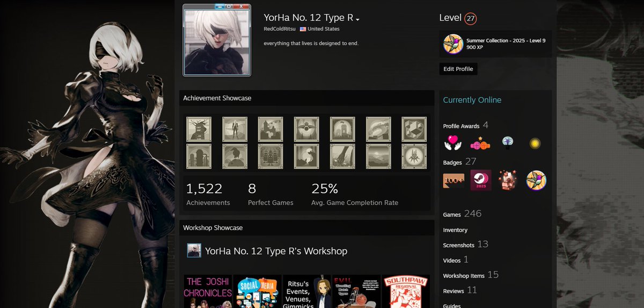Click the 1,522 Achievements stat

(x=208, y=194)
